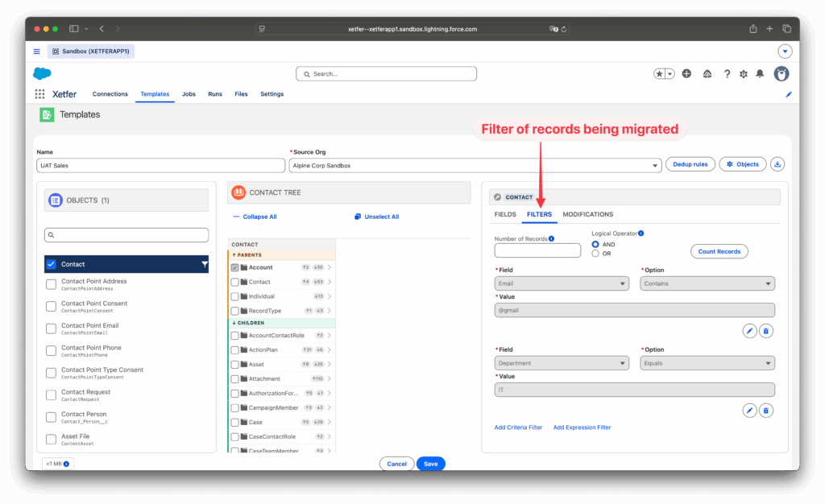Click the Cancel button
825x504 pixels.
pos(396,464)
